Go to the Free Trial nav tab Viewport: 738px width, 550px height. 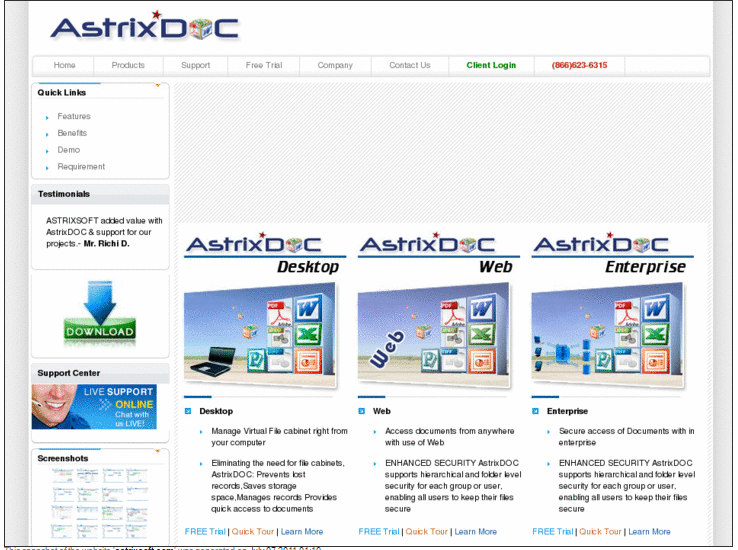click(x=264, y=66)
